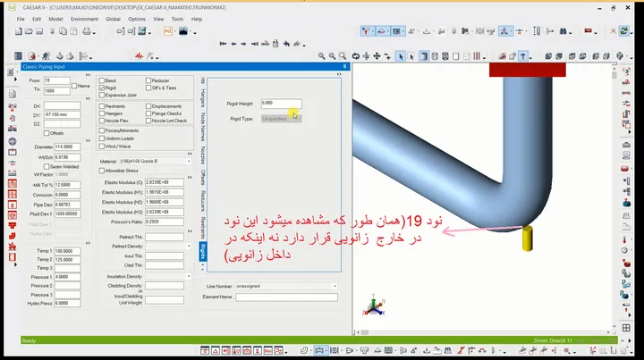
Task: Click the binoculars find icon
Action: click(563, 31)
